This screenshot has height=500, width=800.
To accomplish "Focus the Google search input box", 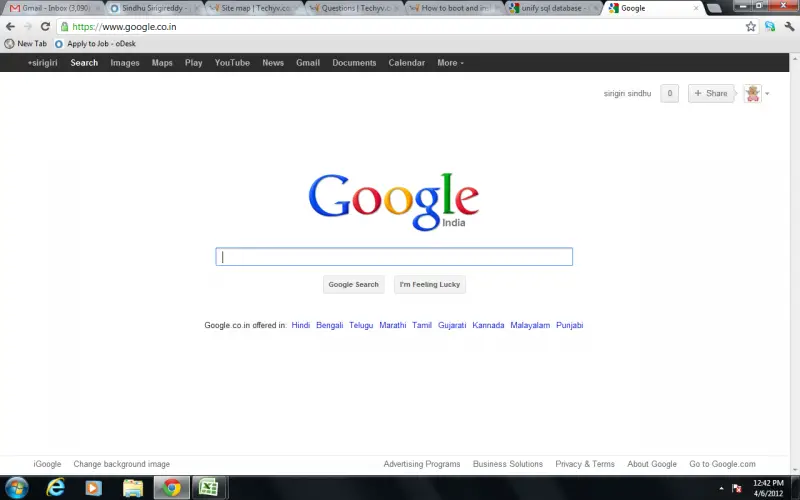I will click(394, 257).
